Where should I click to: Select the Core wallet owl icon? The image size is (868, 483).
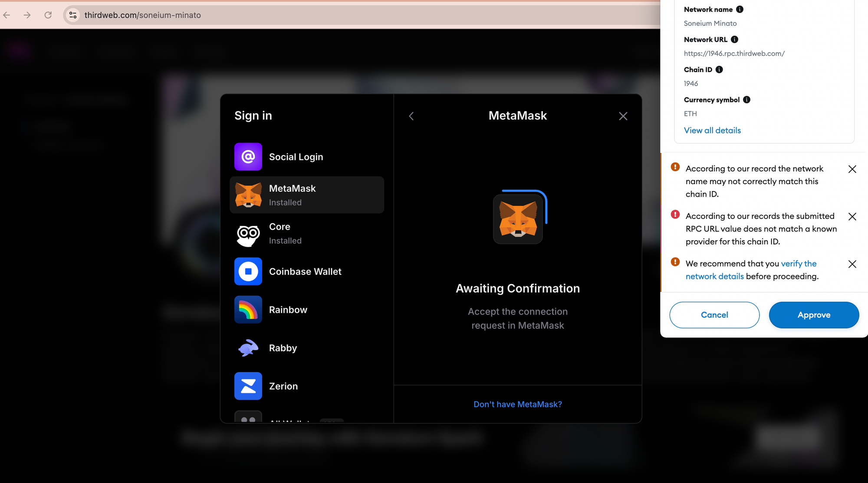(x=248, y=234)
